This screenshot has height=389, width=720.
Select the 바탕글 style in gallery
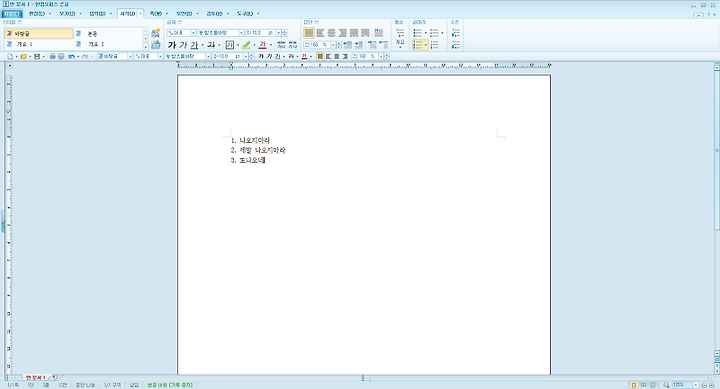pyautogui.click(x=39, y=34)
